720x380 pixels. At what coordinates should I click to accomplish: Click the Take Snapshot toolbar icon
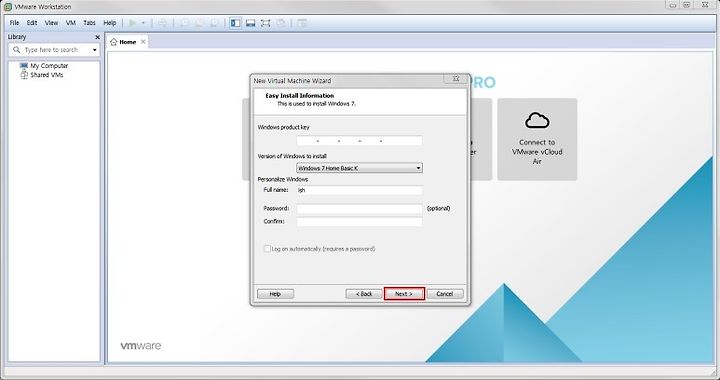[185, 23]
